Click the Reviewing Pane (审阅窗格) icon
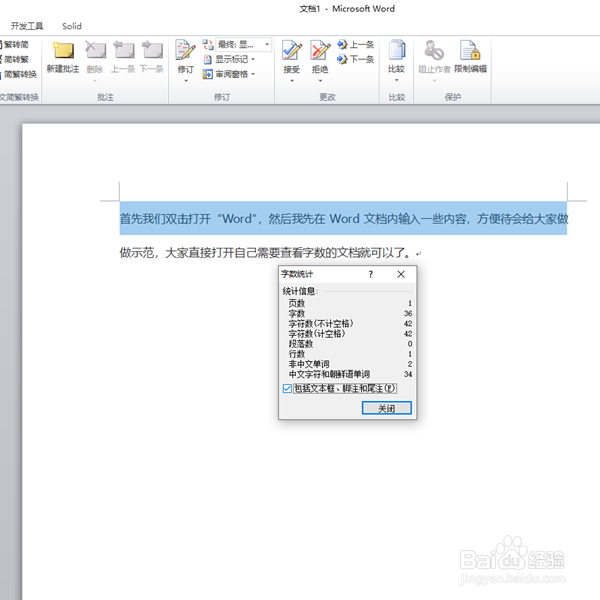600x600 pixels. click(207, 74)
